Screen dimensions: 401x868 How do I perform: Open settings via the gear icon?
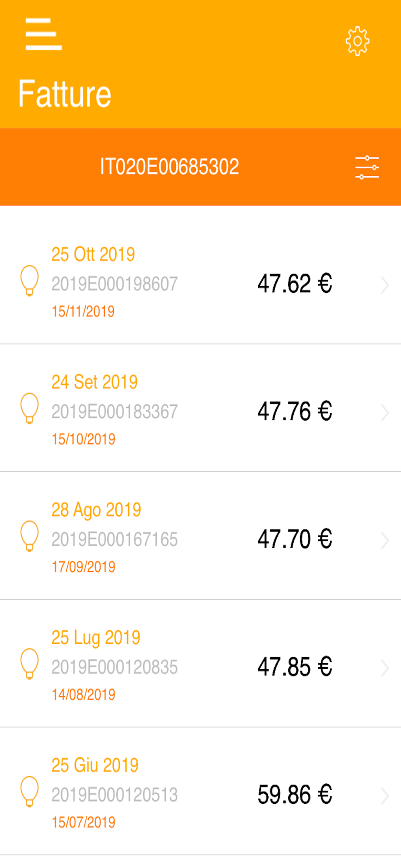357,41
